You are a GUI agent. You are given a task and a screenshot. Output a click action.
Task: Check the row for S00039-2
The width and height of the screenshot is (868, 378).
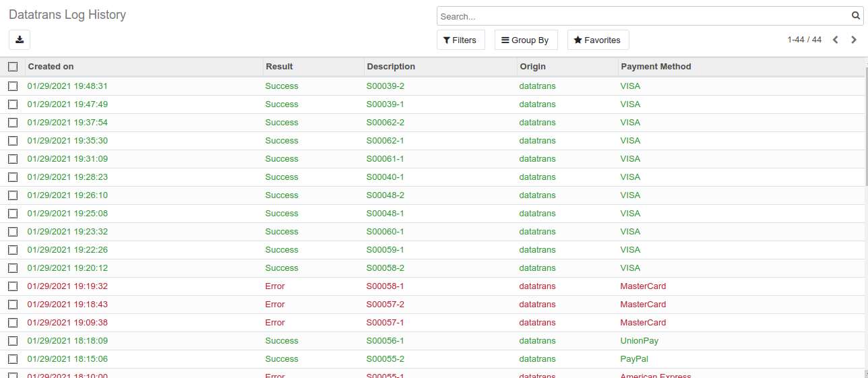coord(13,86)
